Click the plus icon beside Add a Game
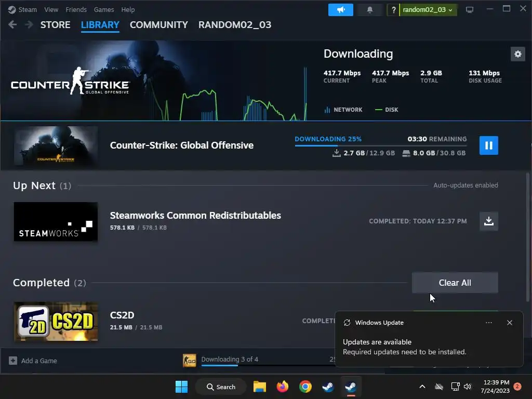 point(13,361)
